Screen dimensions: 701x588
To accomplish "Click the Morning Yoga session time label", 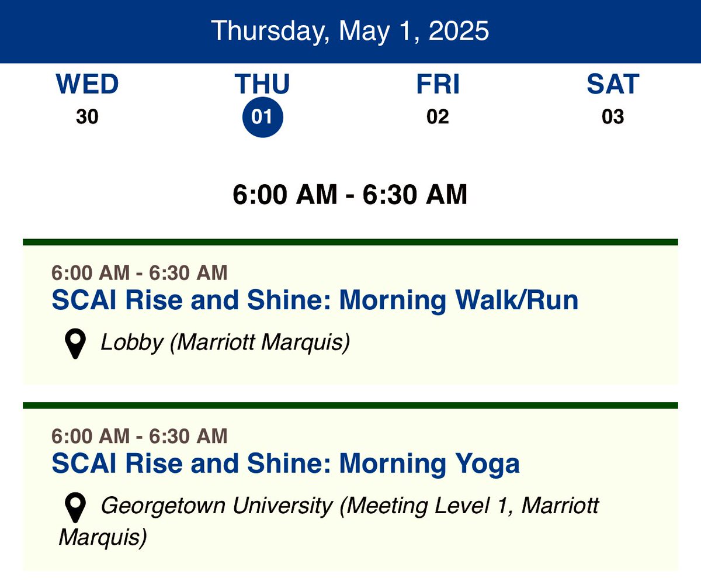I will point(140,435).
